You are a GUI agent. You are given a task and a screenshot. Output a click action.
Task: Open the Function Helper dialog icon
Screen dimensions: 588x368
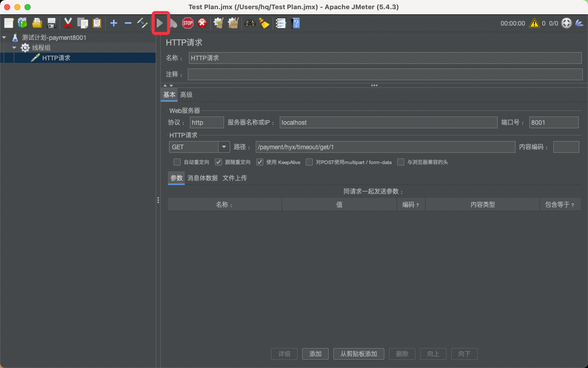coord(281,23)
